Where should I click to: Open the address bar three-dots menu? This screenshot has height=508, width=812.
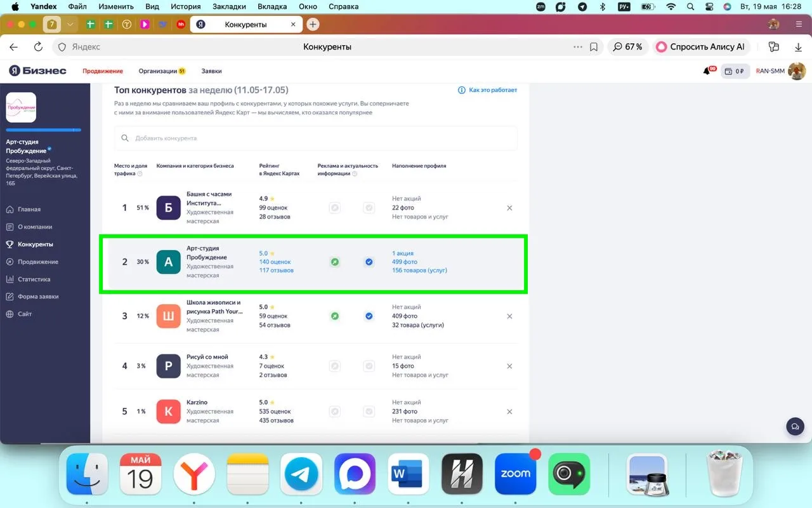pyautogui.click(x=577, y=47)
